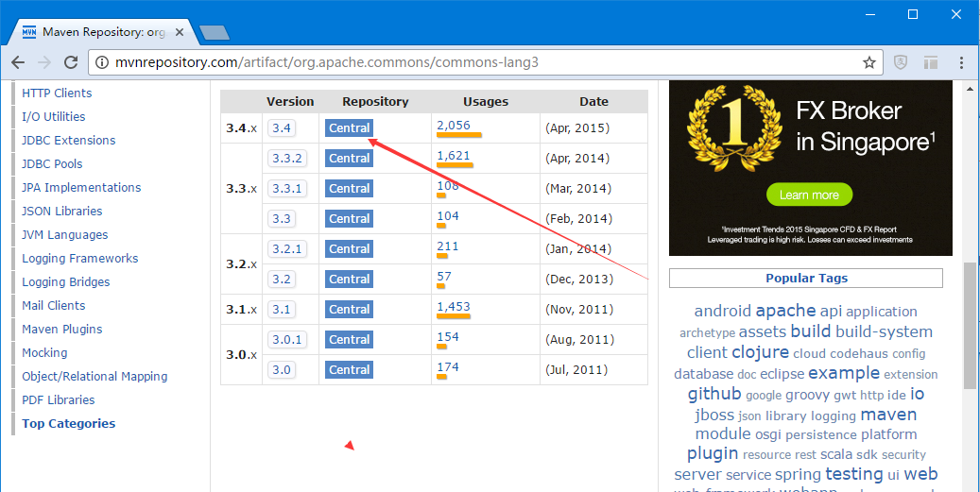View the 1,453 usages of version 3.1
Screen dimensions: 980x492
(x=454, y=307)
